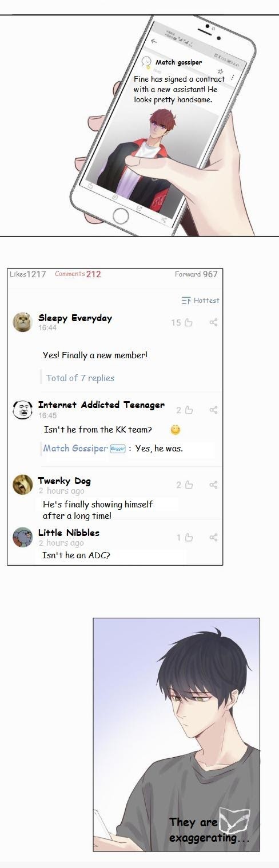The width and height of the screenshot is (279, 868).
Task: Open Twerky Dog's avatar picture
Action: [x=22, y=485]
